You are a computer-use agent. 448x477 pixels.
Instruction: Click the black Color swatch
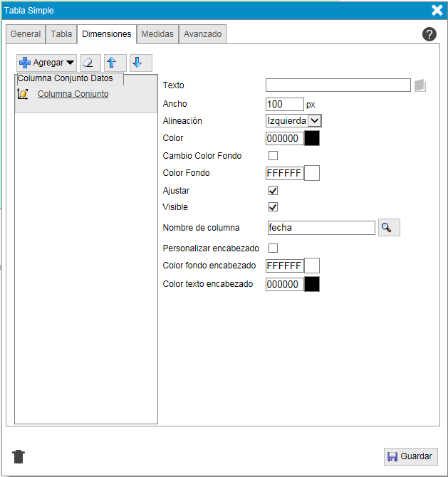[x=312, y=138]
